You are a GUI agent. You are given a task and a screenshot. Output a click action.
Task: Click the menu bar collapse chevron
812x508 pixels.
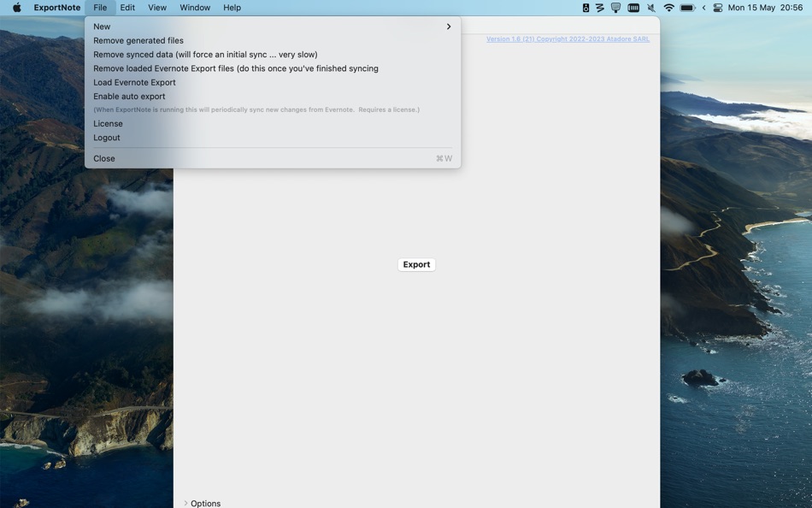tap(703, 8)
